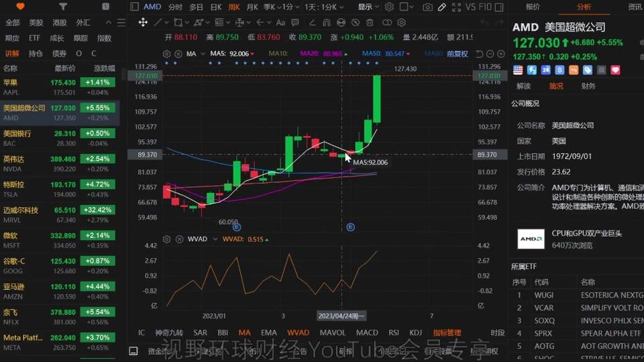Open the layout square dropdown
The image size is (644, 362).
[407, 7]
